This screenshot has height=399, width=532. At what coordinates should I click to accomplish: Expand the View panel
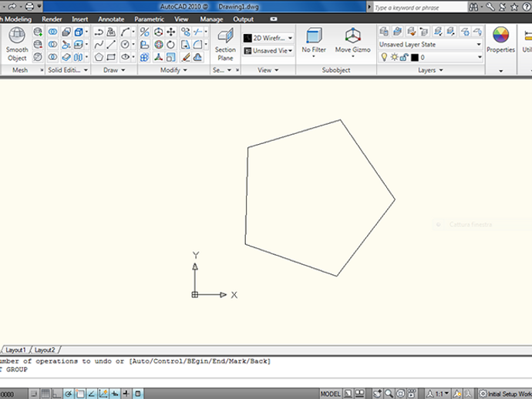click(x=268, y=70)
